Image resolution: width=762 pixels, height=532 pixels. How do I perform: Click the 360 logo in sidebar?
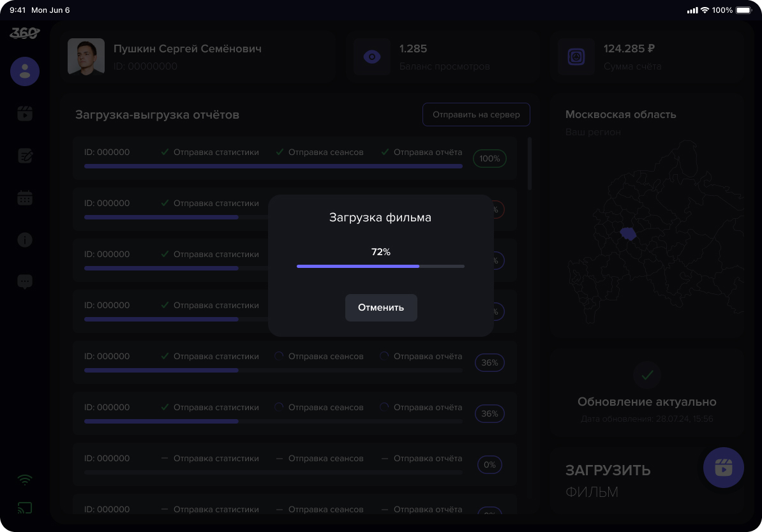click(x=25, y=33)
